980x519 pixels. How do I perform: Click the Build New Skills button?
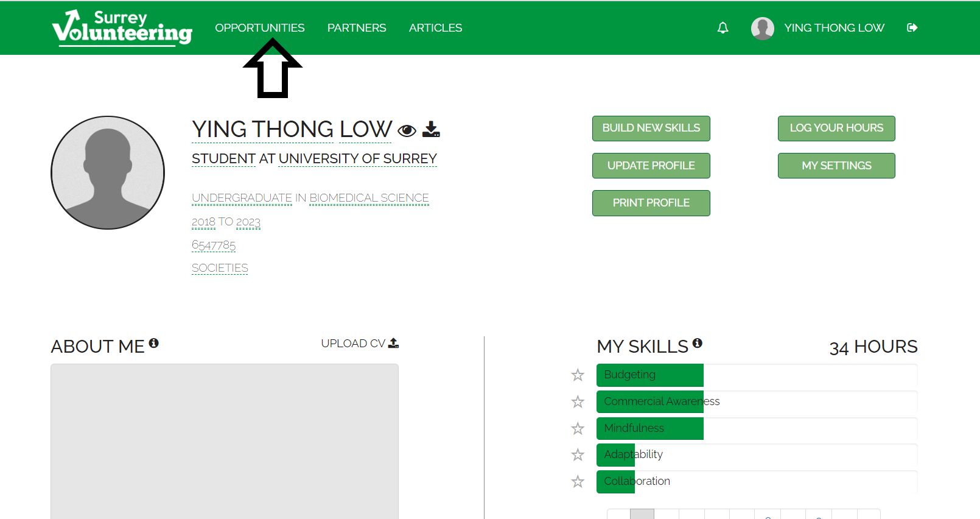(x=651, y=129)
